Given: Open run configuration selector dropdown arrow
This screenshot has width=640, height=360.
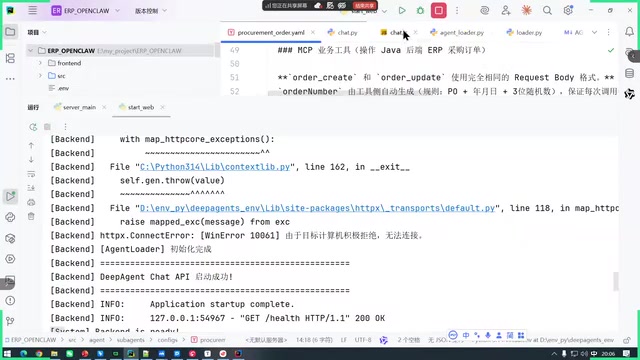Looking at the screenshot, I should pyautogui.click(x=384, y=11).
